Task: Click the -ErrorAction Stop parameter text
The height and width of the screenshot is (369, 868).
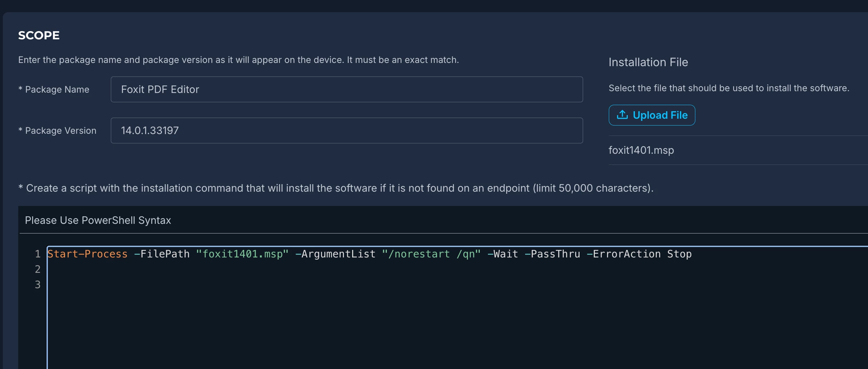Action: [639, 254]
